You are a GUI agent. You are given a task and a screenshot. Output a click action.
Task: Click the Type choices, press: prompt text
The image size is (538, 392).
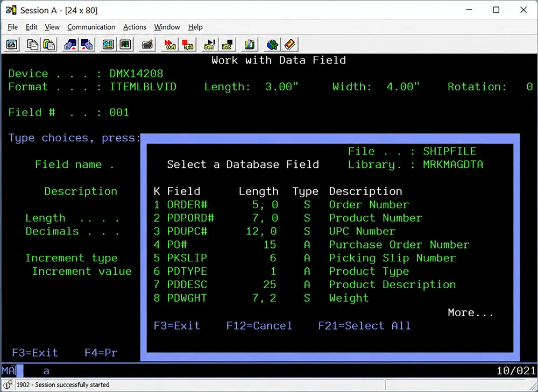(x=74, y=138)
